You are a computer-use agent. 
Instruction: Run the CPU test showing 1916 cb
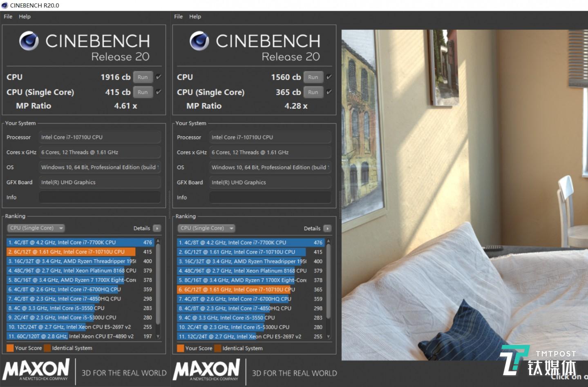tap(143, 77)
